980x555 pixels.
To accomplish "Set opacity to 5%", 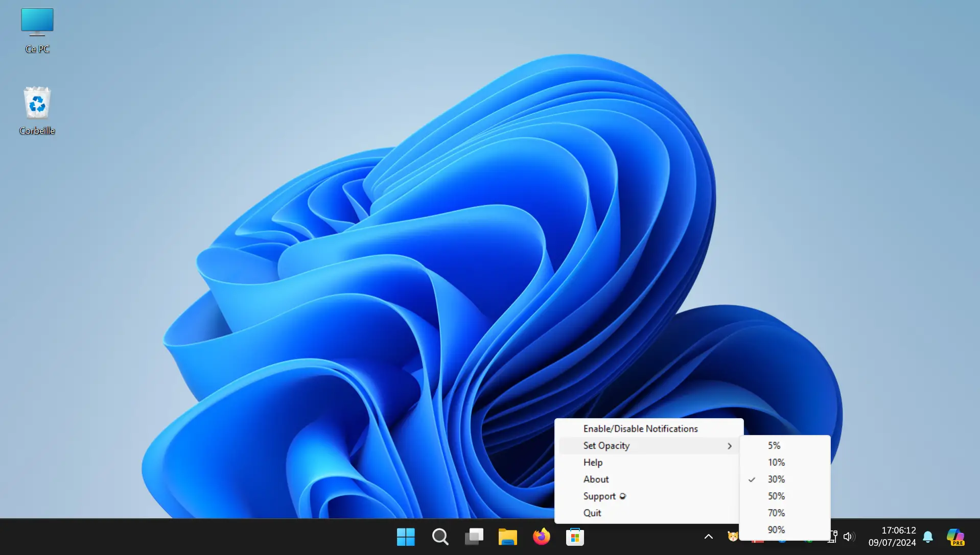I will point(785,446).
